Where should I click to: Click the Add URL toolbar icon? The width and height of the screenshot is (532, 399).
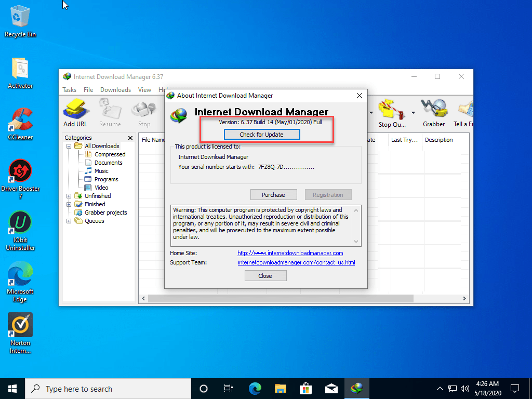click(x=75, y=113)
